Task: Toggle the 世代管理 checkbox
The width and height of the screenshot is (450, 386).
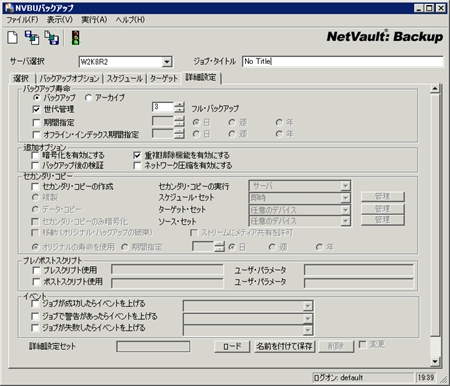Action: click(x=36, y=109)
